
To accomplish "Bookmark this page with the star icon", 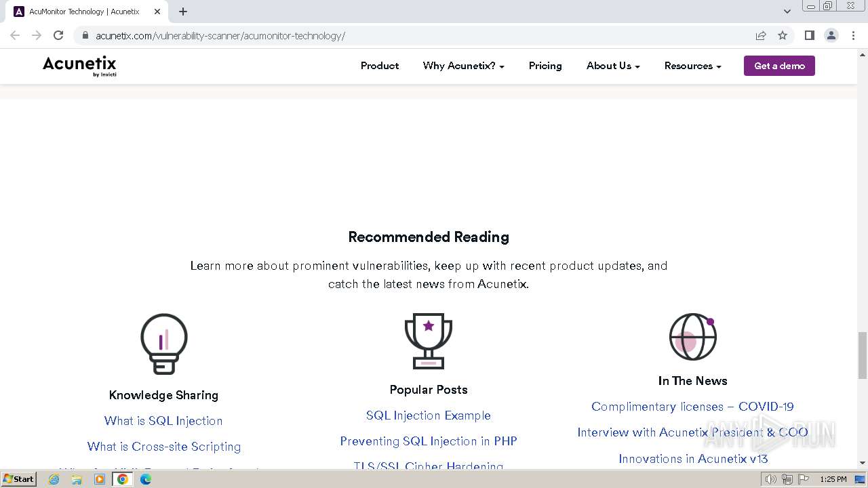I will tap(783, 35).
